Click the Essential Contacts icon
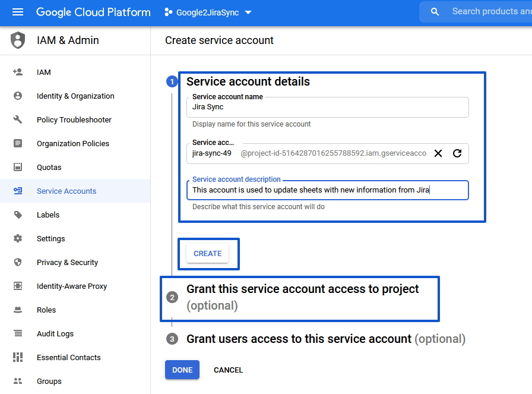Viewport: 532px width, 394px height. [x=18, y=357]
